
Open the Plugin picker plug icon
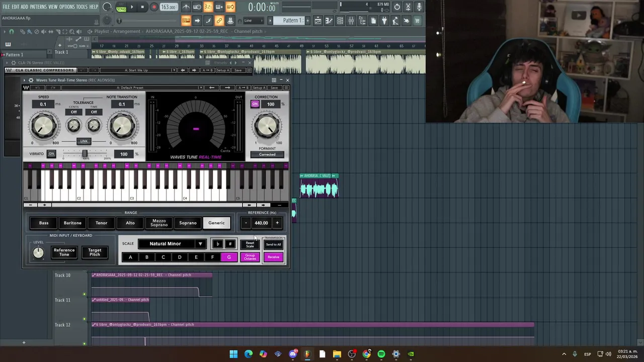click(x=384, y=21)
